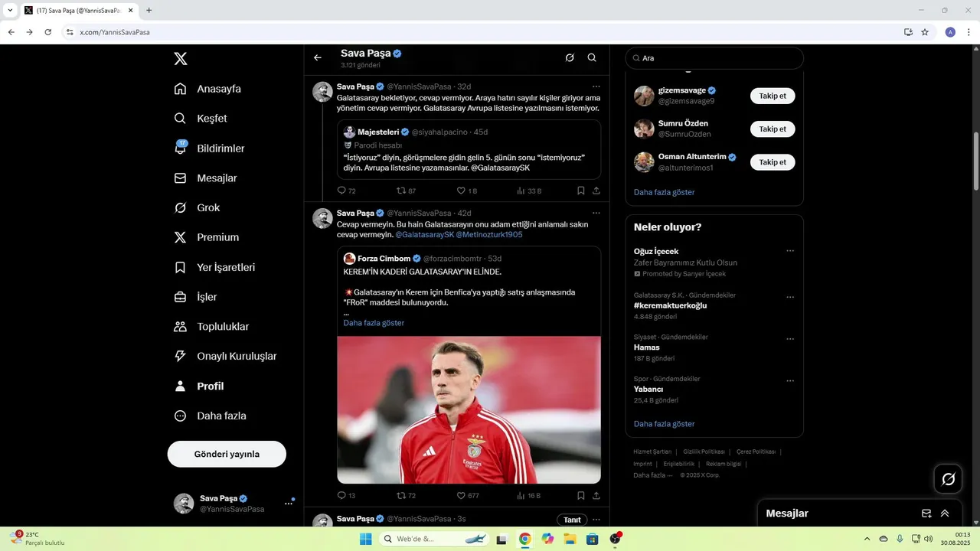Reply to the post with 72 comments

346,191
